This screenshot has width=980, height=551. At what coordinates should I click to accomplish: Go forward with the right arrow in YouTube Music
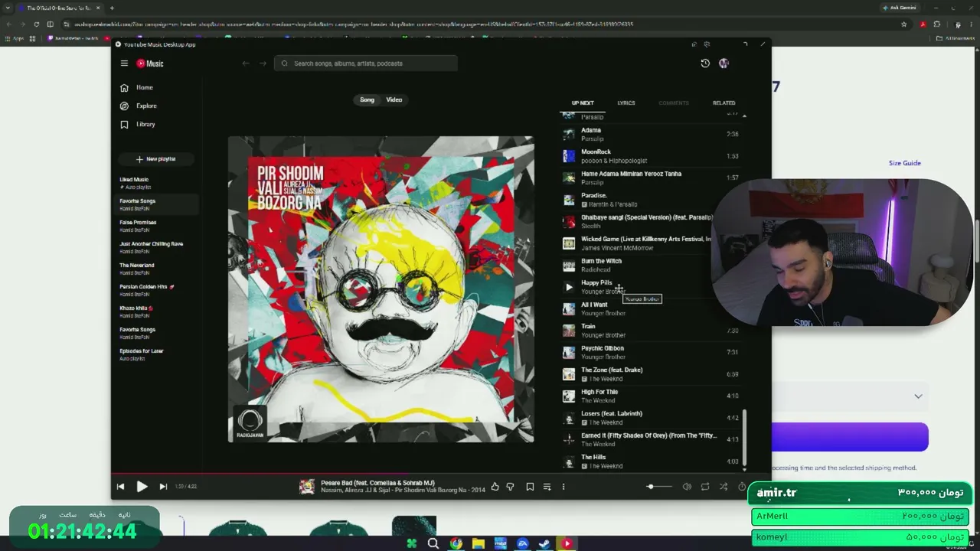pos(263,64)
